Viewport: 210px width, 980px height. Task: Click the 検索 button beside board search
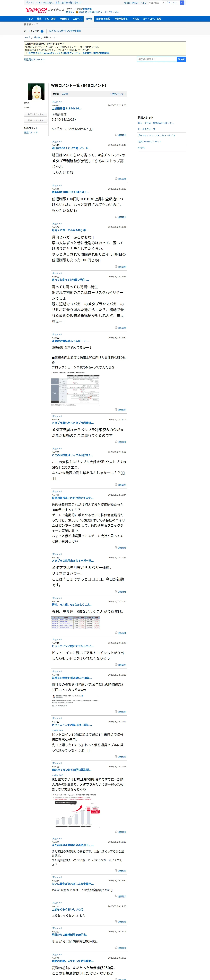pyautogui.click(x=181, y=59)
